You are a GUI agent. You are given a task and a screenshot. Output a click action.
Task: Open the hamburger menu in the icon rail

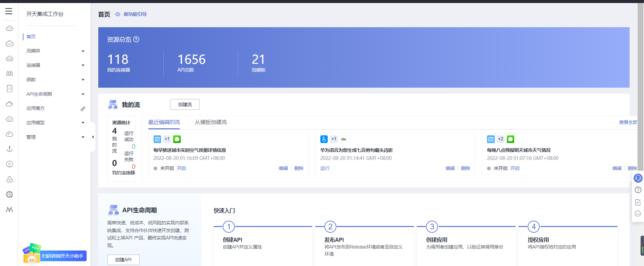coord(9,11)
